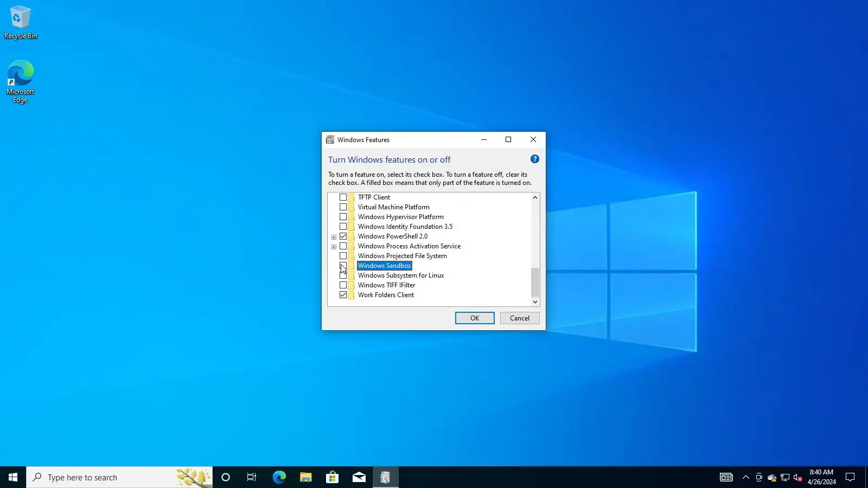Viewport: 868px width, 488px height.
Task: Click the folder icon beside Windows TIFF IFilter
Action: point(352,285)
